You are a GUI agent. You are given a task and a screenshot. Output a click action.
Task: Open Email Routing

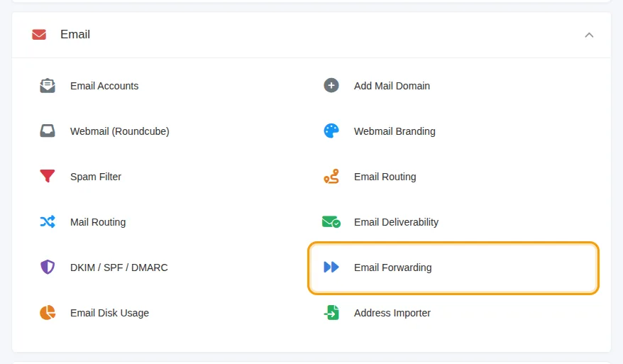coord(385,177)
